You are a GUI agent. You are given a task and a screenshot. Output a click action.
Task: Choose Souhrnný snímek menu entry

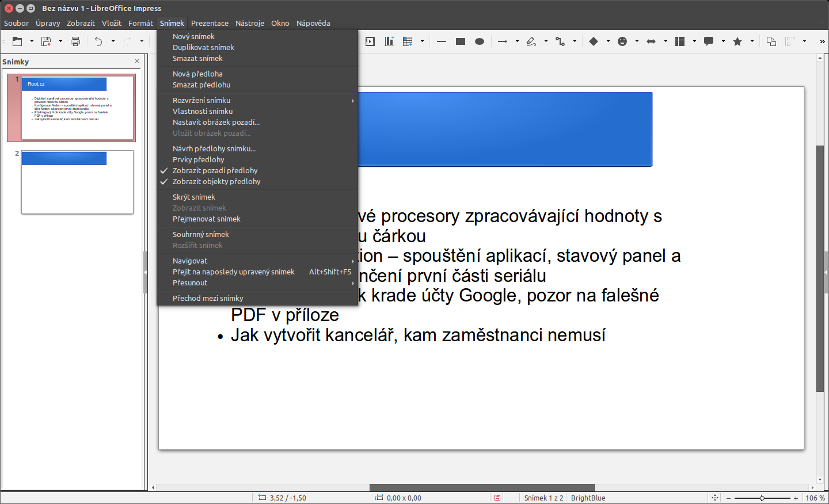257,234
